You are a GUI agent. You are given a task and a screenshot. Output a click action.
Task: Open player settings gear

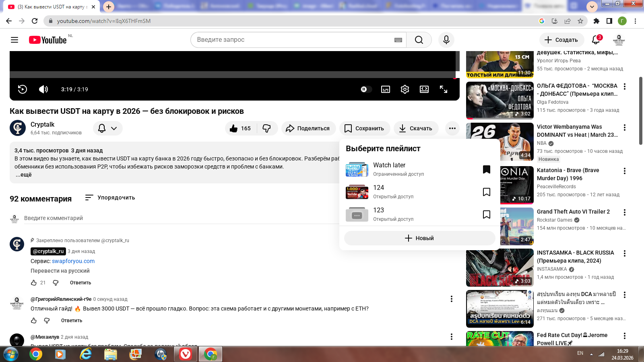(x=405, y=89)
